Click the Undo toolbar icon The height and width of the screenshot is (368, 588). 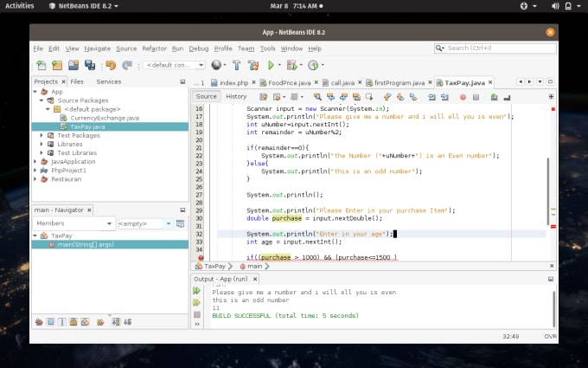point(111,65)
